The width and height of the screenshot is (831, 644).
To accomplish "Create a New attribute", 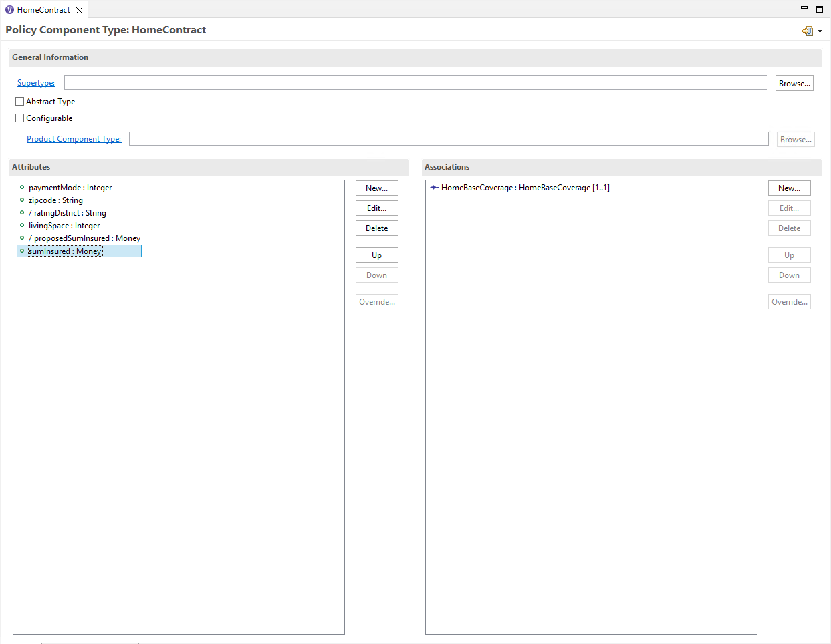I will (376, 188).
